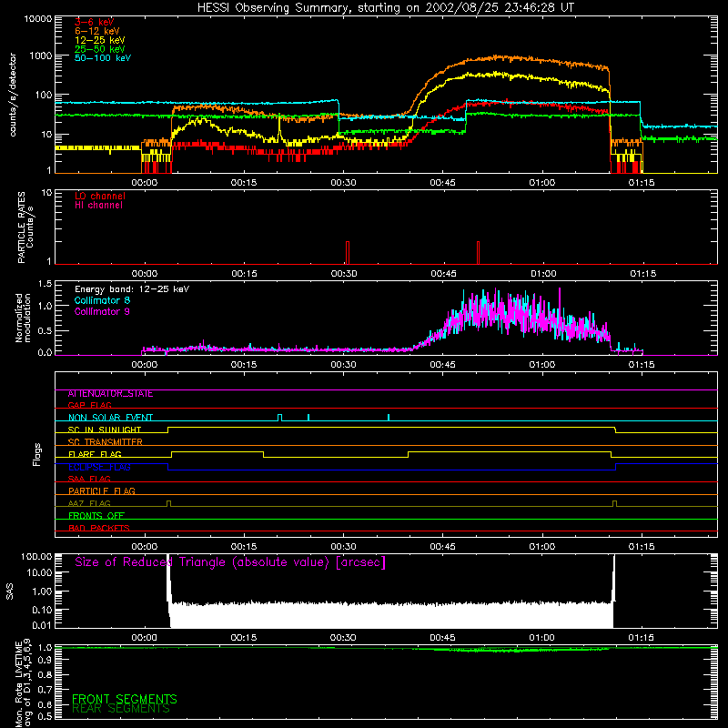Select the HI channel legend label
Viewport: 728px width, 728px height.
click(98, 205)
